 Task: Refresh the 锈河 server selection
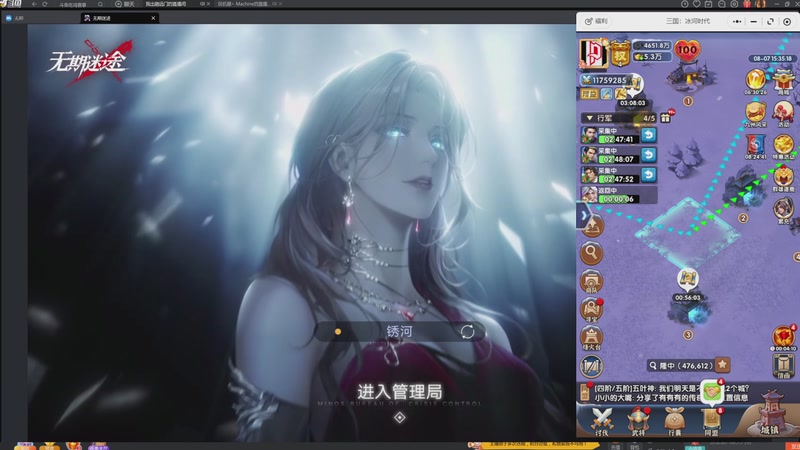pyautogui.click(x=467, y=332)
